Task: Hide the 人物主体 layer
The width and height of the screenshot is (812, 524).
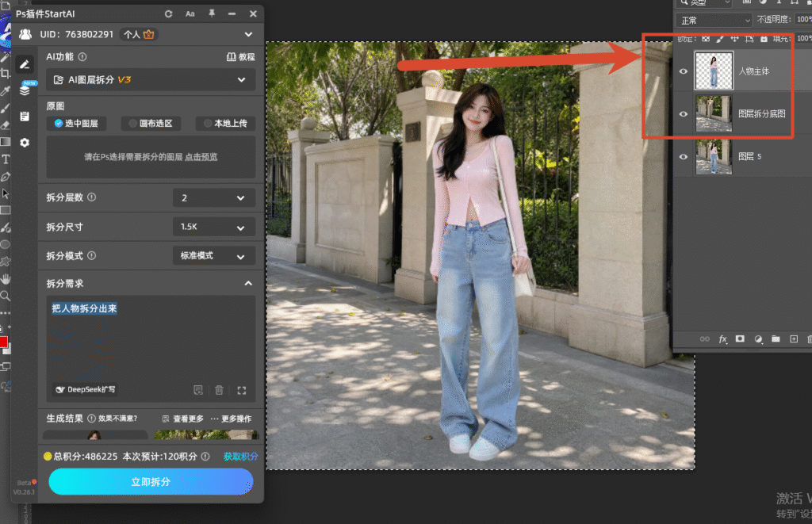Action: pyautogui.click(x=683, y=71)
